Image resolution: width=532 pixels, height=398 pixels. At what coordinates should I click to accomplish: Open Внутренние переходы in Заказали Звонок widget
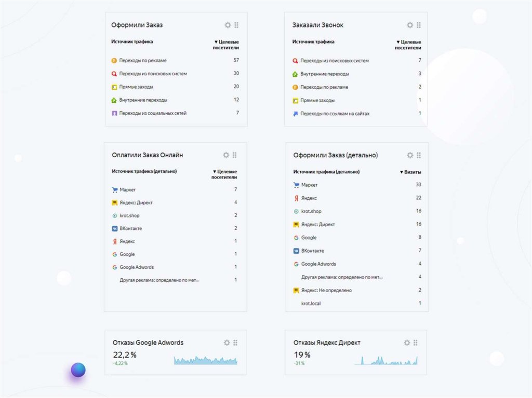pos(324,74)
